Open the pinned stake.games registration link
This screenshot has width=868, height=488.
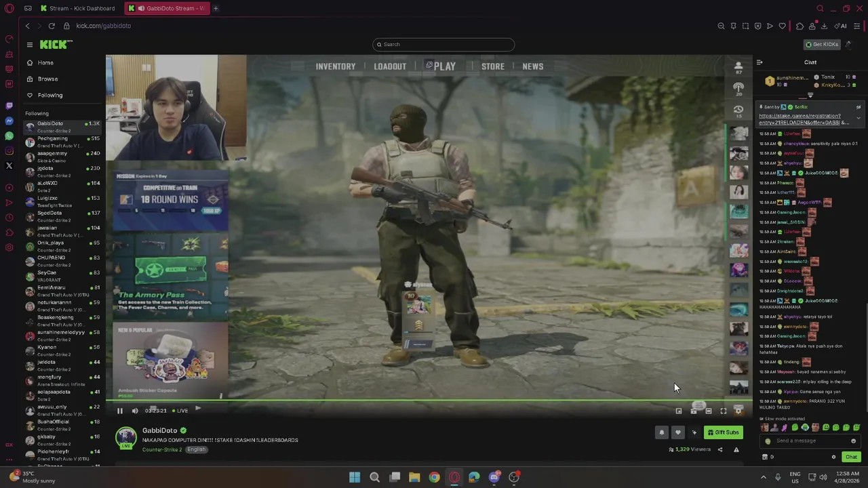click(x=803, y=119)
